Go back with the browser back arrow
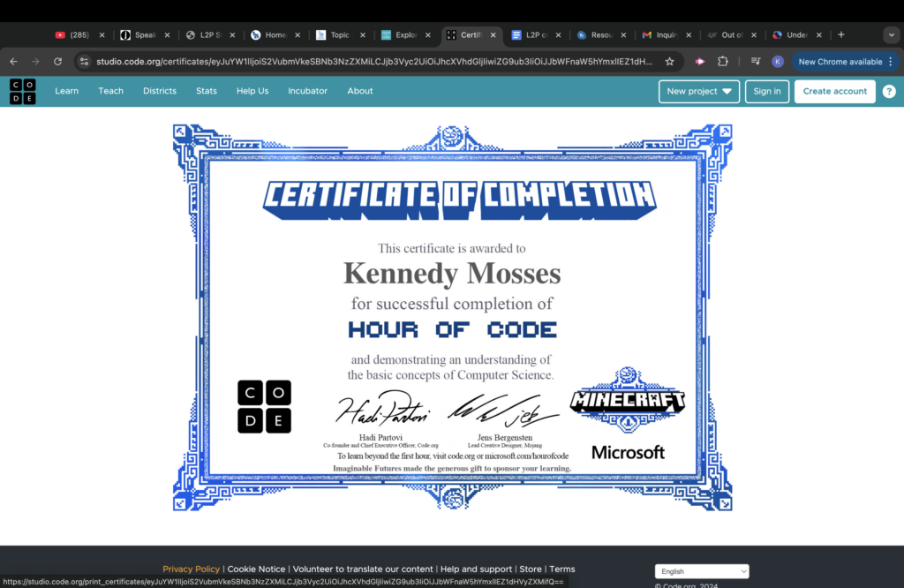904x588 pixels. tap(13, 62)
